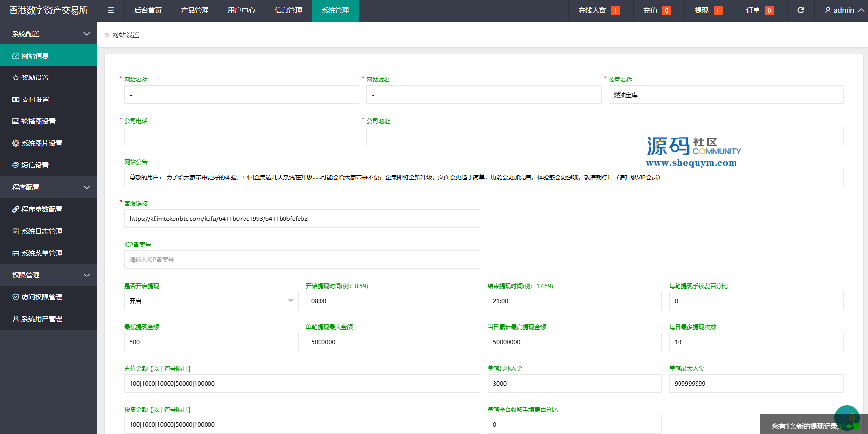Switch to the 产品管理 top menu
This screenshot has width=868, height=434.
(194, 10)
